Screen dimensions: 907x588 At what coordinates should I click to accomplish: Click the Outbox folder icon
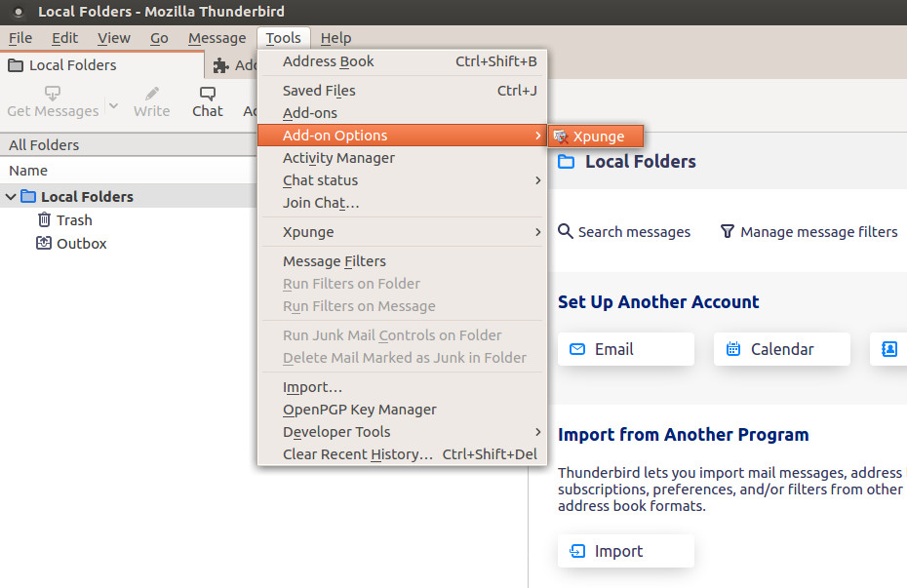click(44, 243)
